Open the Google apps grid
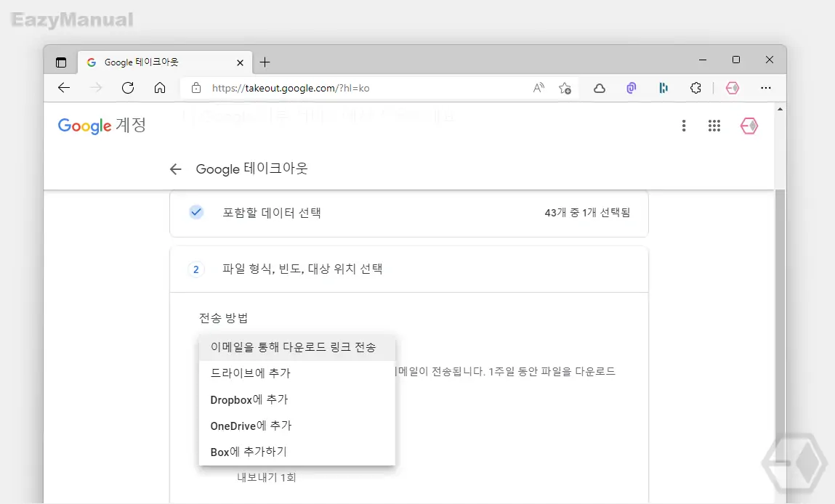835x504 pixels. pos(714,126)
